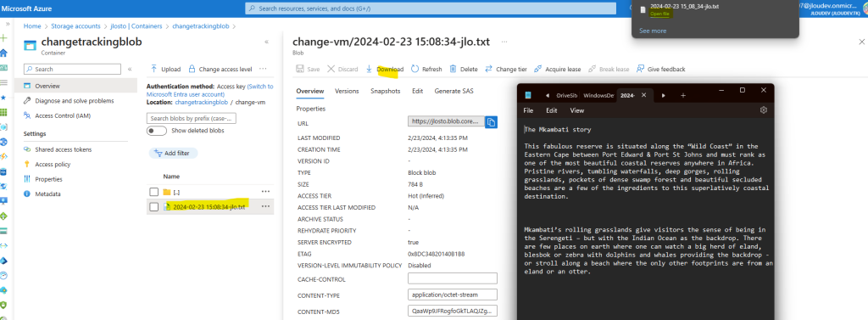This screenshot has width=868, height=320.
Task: Open Notepad File menu
Action: tap(529, 110)
